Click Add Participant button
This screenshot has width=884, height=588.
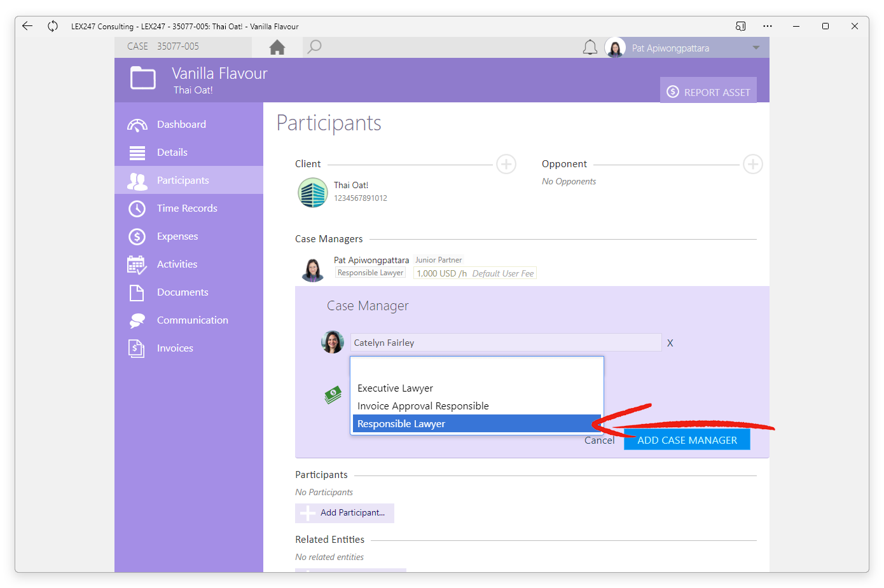tap(345, 513)
